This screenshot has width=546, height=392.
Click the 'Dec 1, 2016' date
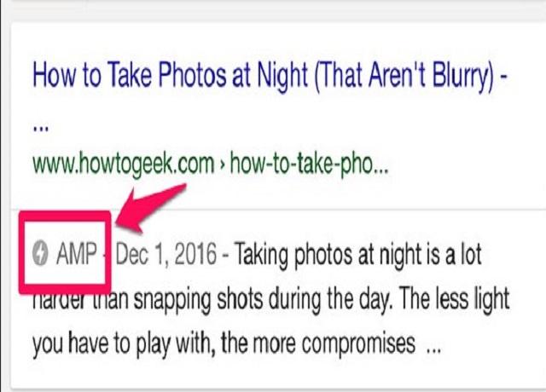tap(166, 255)
